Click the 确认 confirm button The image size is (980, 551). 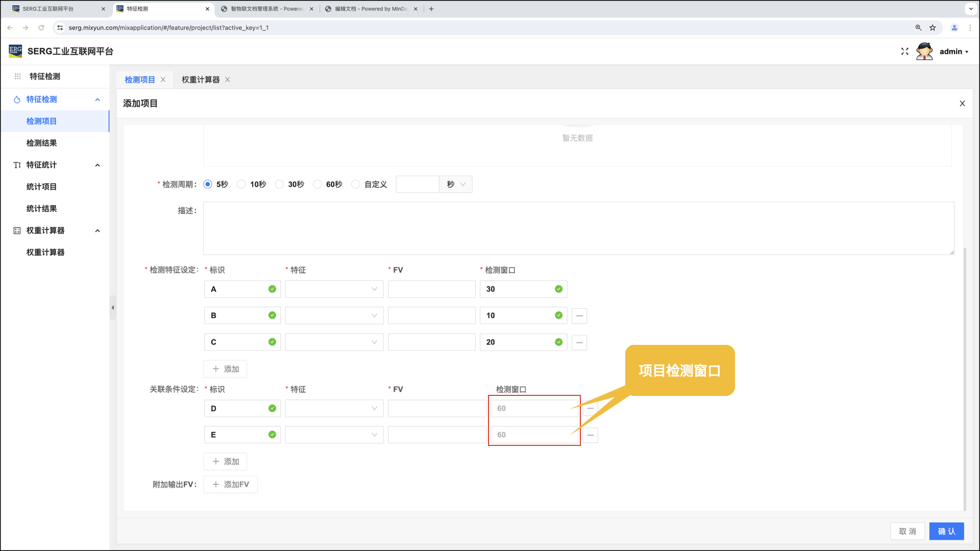946,531
